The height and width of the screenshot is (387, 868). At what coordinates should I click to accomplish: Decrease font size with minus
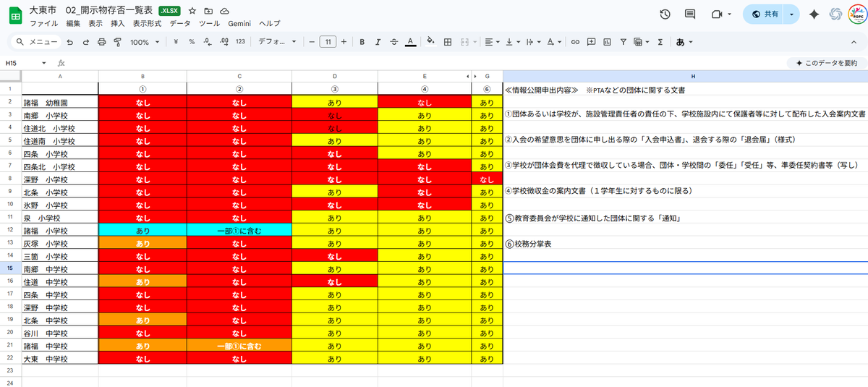(x=311, y=42)
